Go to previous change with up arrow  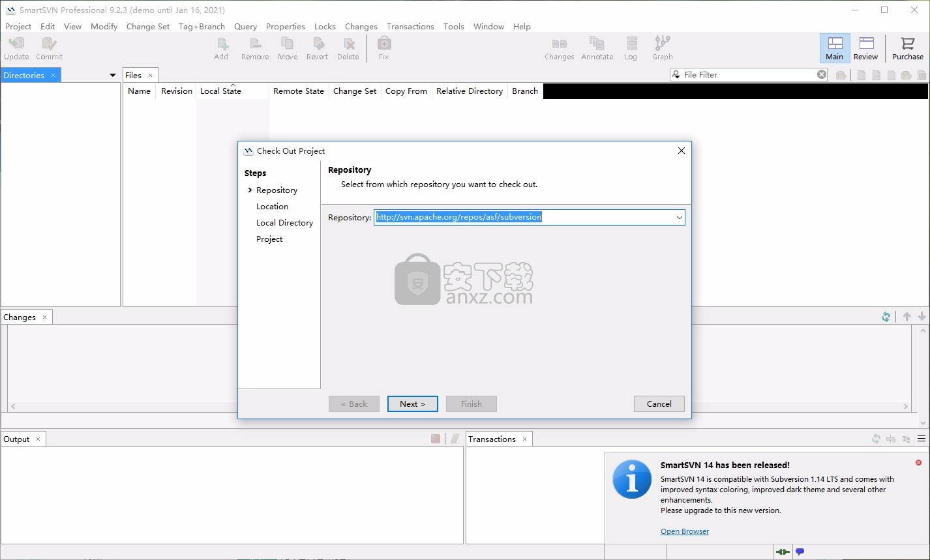pos(907,317)
